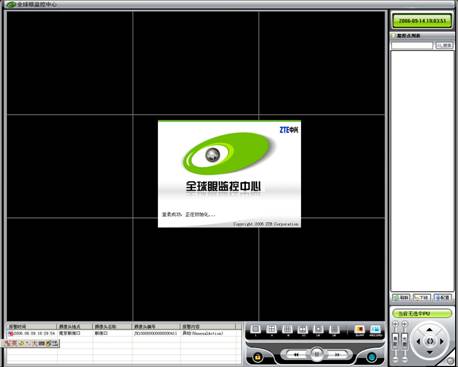
Task: Select the first alarm record row
Action: pyautogui.click(x=124, y=333)
